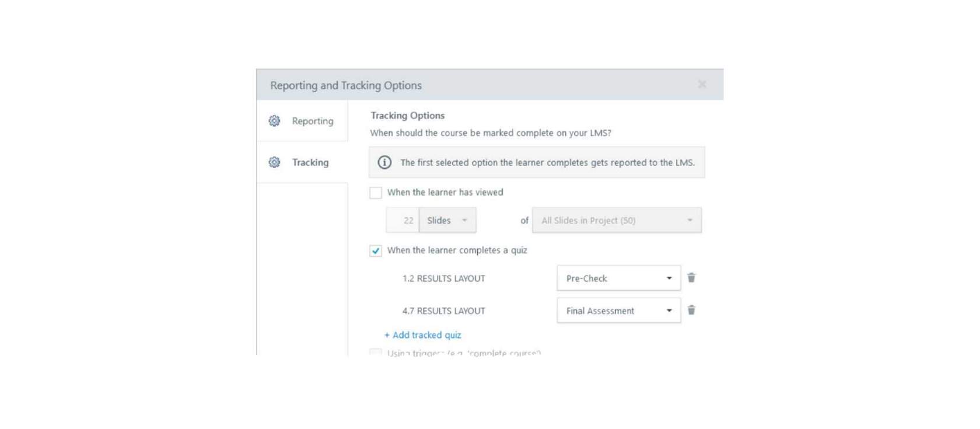The width and height of the screenshot is (980, 429).
Task: Open the Pre-Check quiz dropdown
Action: [619, 278]
